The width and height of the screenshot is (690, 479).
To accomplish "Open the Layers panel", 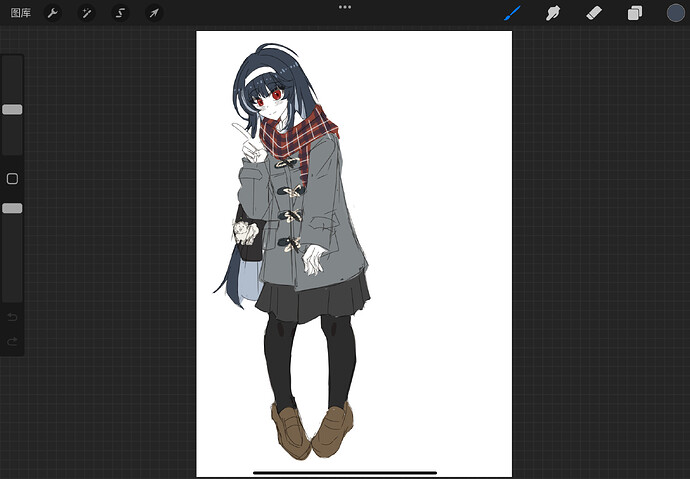I will pos(635,13).
